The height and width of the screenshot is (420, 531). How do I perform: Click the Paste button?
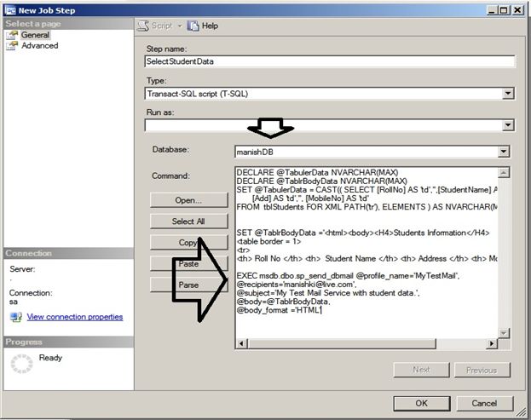click(x=188, y=263)
